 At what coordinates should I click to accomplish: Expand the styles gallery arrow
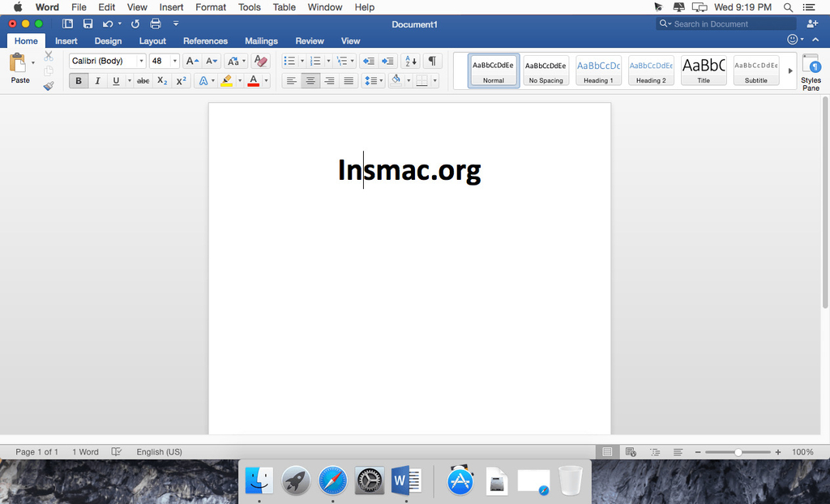coord(790,70)
